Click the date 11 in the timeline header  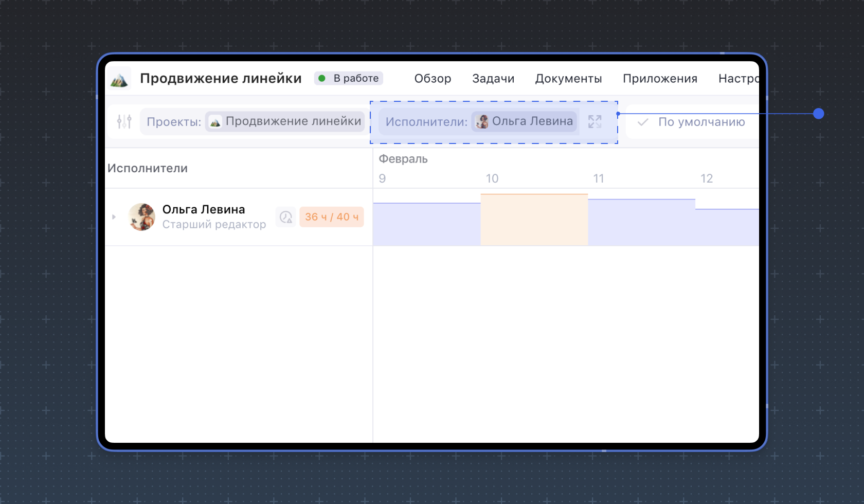pos(598,178)
